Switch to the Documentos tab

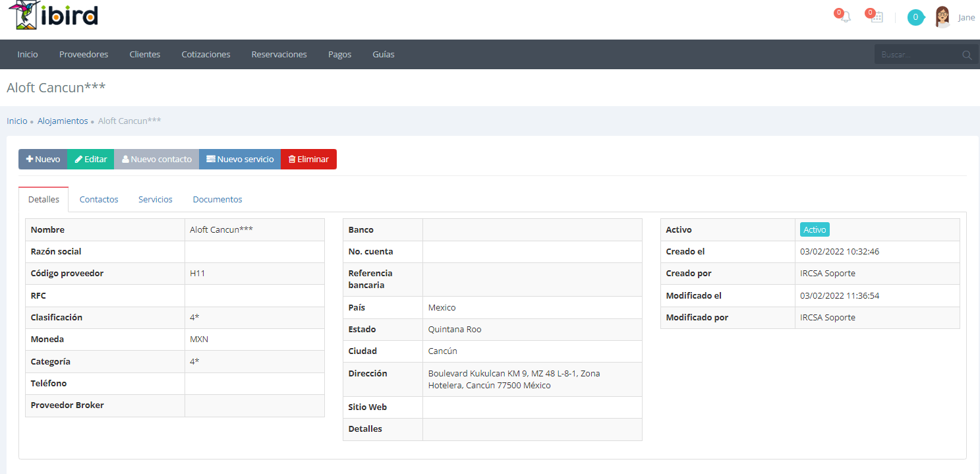point(217,199)
